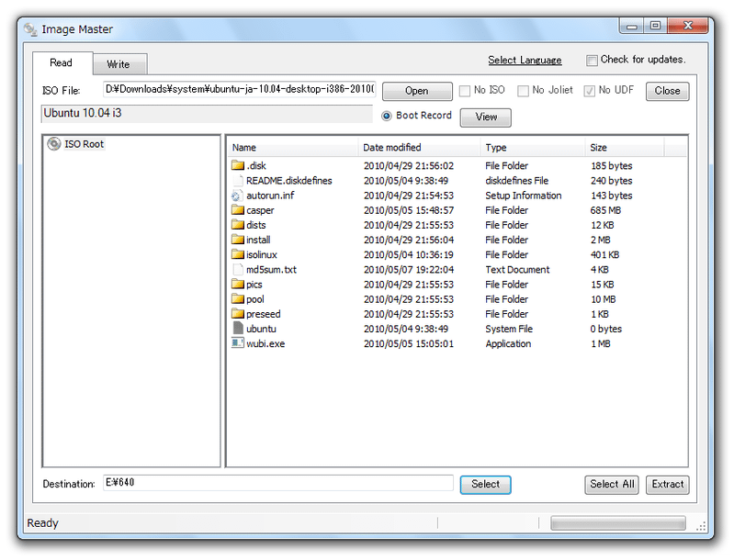Image resolution: width=734 pixels, height=560 pixels.
Task: Open the Select Language link
Action: coord(525,60)
